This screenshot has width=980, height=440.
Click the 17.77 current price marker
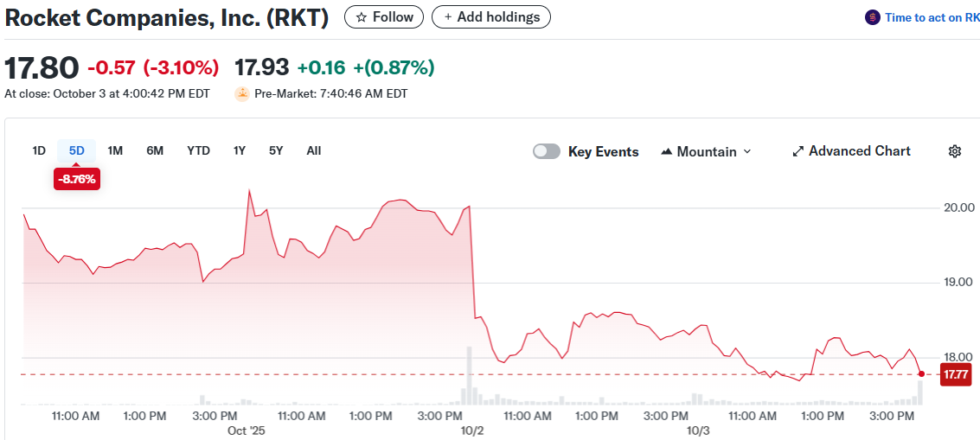[x=955, y=374]
